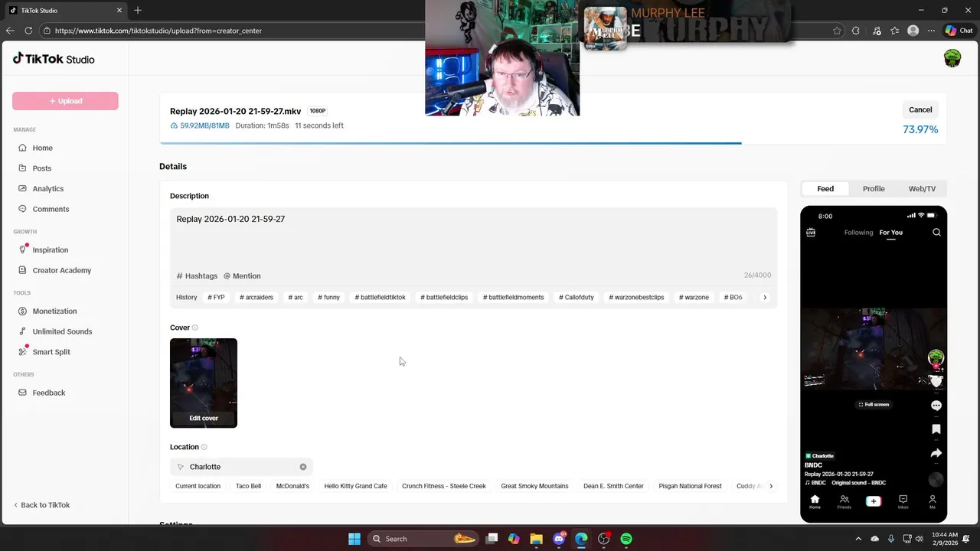The height and width of the screenshot is (551, 980).
Task: Click Edit cover on thumbnail
Action: click(x=204, y=418)
